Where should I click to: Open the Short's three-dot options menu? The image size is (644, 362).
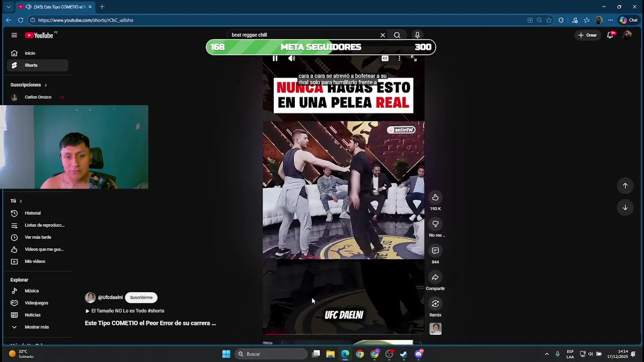(x=399, y=58)
